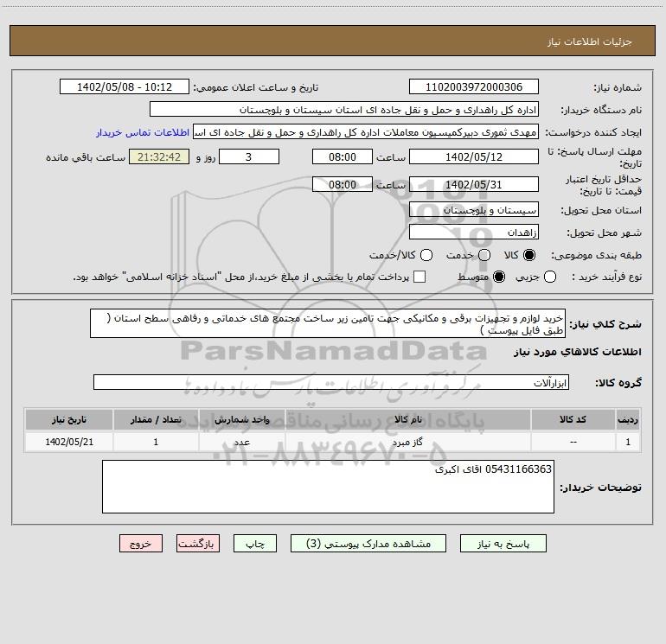Open اطلاعات تماس خریدار link
666x644 pixels.
coord(143,132)
